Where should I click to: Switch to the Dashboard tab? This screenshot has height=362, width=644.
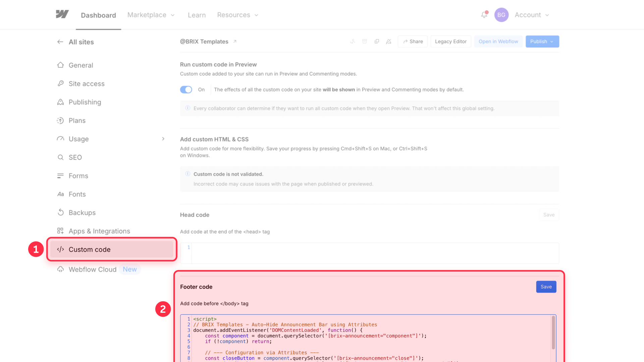(98, 15)
